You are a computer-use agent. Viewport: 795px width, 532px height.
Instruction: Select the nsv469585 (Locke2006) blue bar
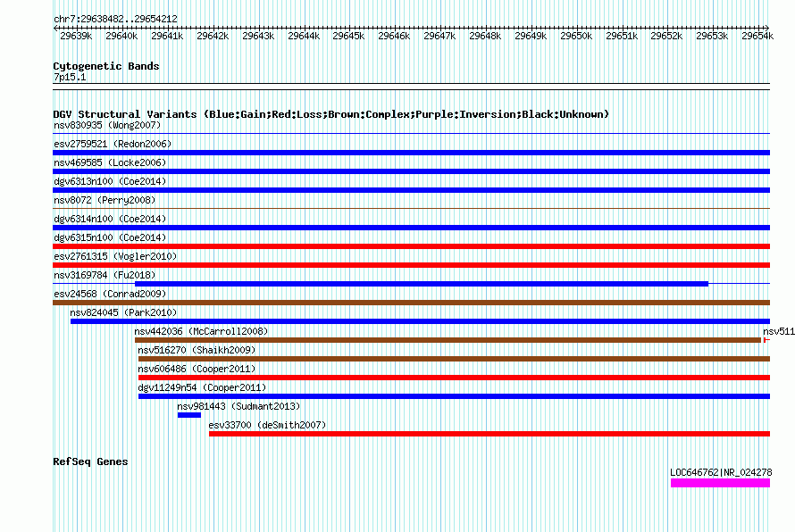click(411, 171)
